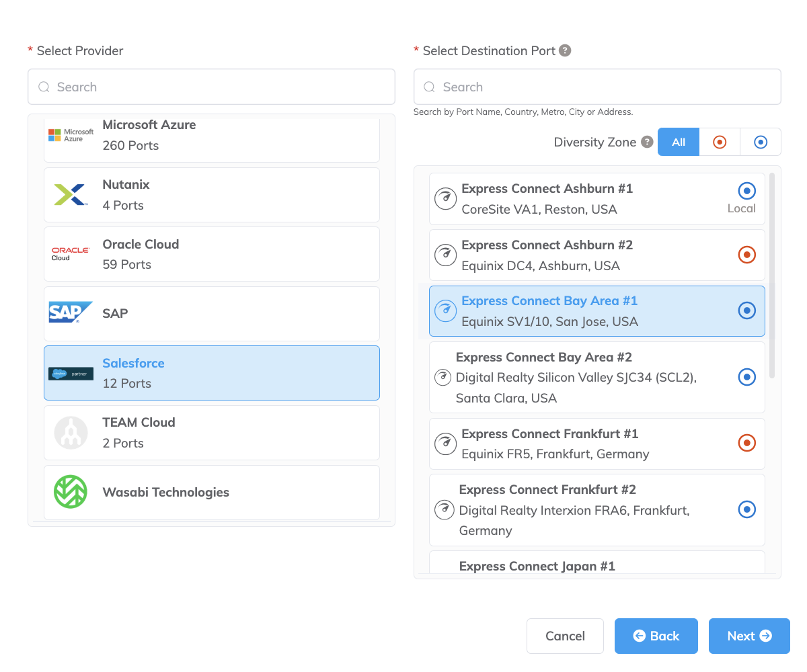Select Express Connect Ashburn #2 port
The image size is (807, 672).
(x=597, y=255)
